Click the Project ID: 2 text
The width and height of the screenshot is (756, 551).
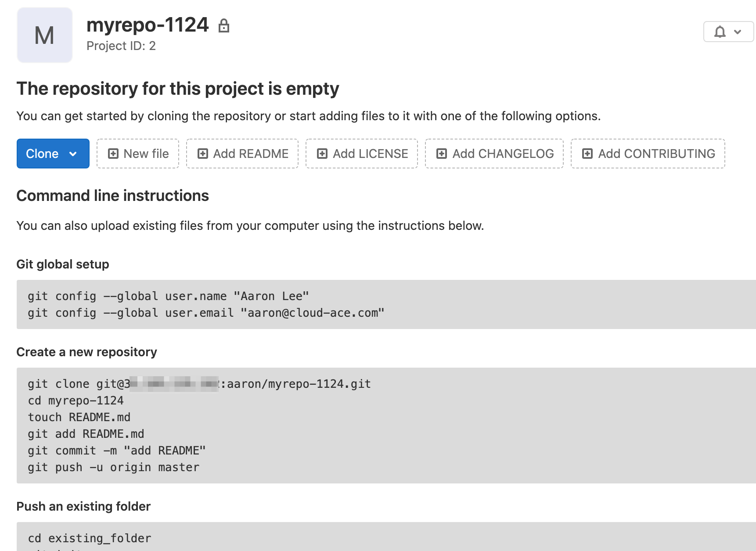121,46
